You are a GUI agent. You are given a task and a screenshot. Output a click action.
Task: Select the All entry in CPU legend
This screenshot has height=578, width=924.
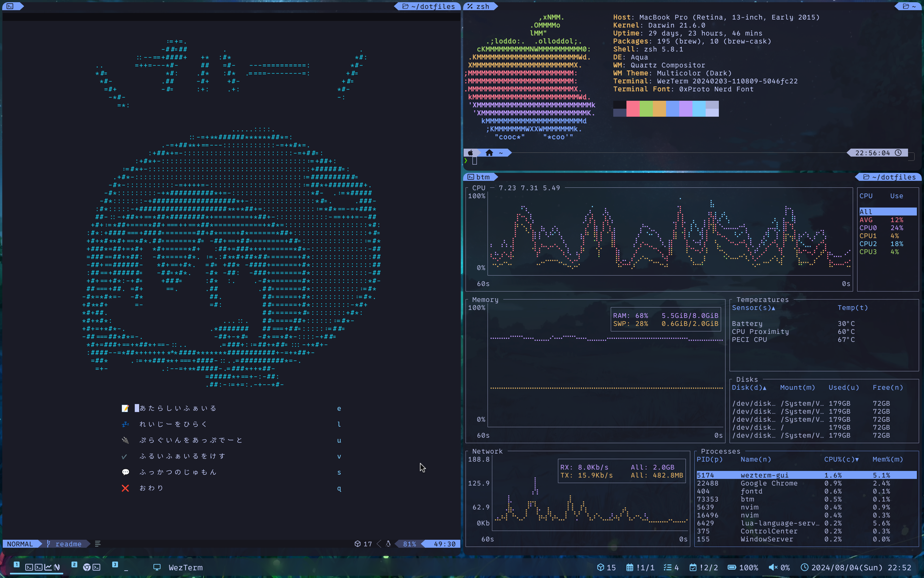[888, 212]
